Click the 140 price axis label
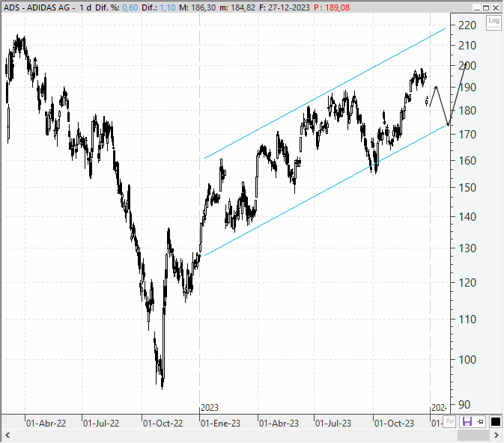This screenshot has height=443, width=504. point(467,217)
